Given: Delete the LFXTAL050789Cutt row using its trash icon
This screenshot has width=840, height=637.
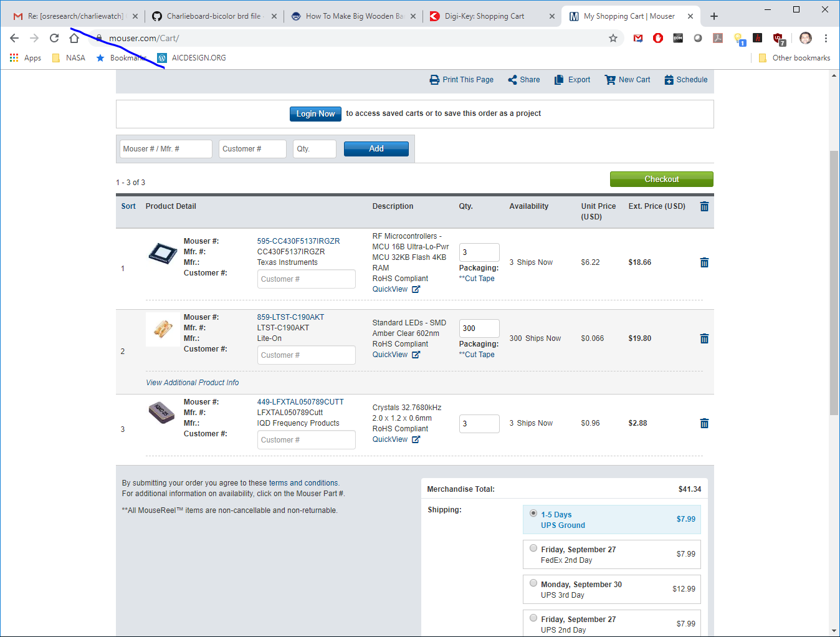Looking at the screenshot, I should click(x=704, y=423).
